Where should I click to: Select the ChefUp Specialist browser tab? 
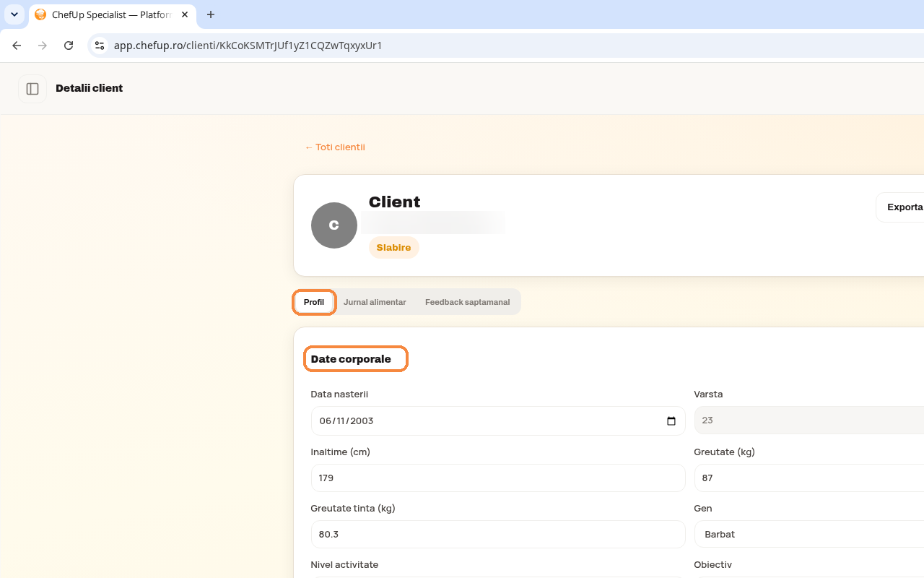pyautogui.click(x=111, y=14)
